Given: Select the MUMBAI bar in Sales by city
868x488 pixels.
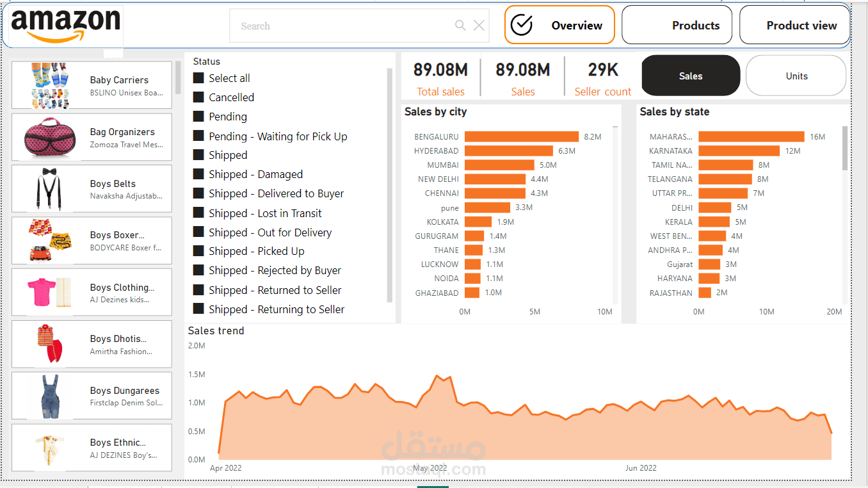Looking at the screenshot, I should [x=499, y=165].
